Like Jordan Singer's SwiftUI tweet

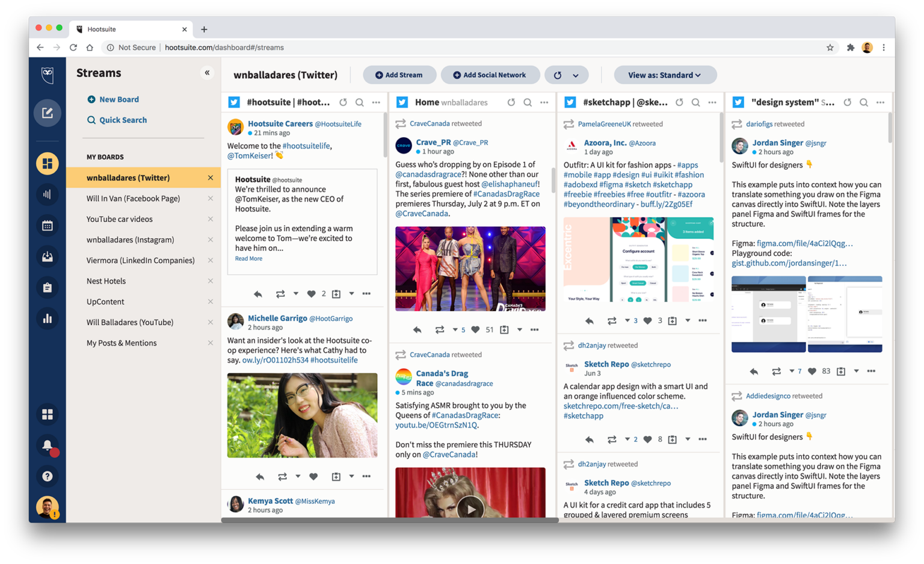[x=813, y=371]
